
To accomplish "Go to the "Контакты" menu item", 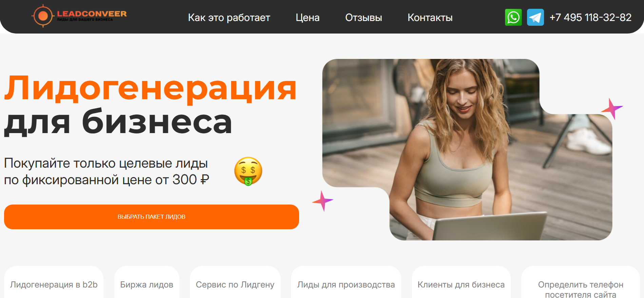I will pyautogui.click(x=430, y=18).
